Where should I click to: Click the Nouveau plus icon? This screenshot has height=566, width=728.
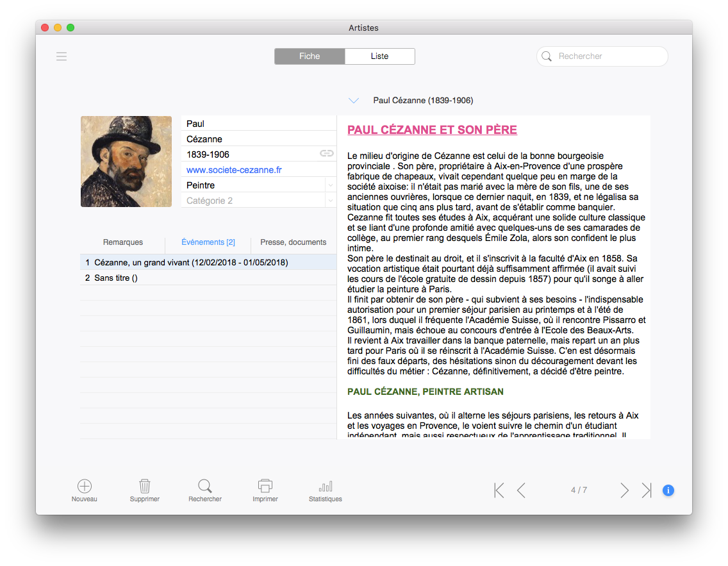tap(84, 486)
